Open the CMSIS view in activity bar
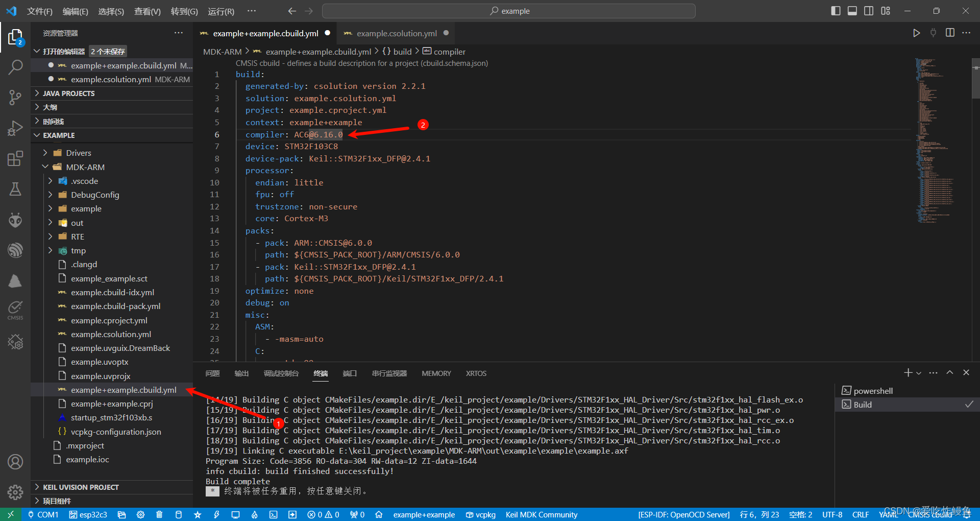 click(x=15, y=310)
